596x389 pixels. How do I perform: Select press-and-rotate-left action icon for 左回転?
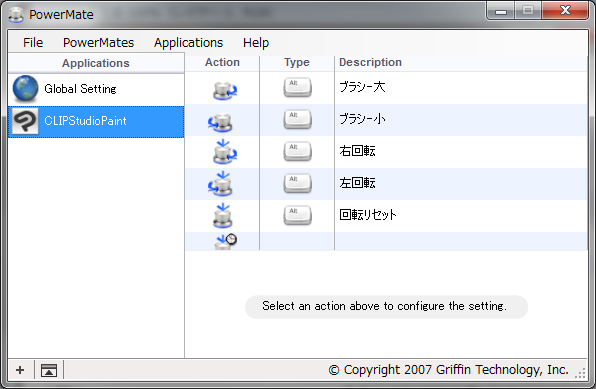tap(220, 184)
